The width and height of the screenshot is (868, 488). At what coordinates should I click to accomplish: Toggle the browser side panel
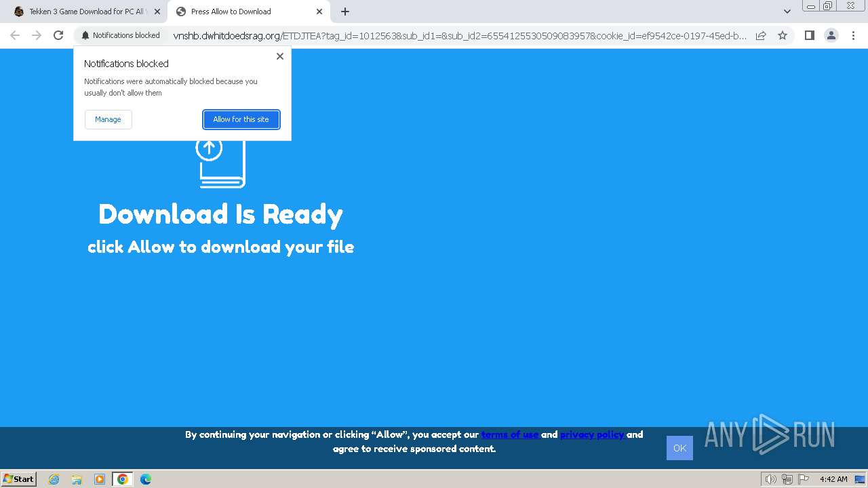point(809,35)
